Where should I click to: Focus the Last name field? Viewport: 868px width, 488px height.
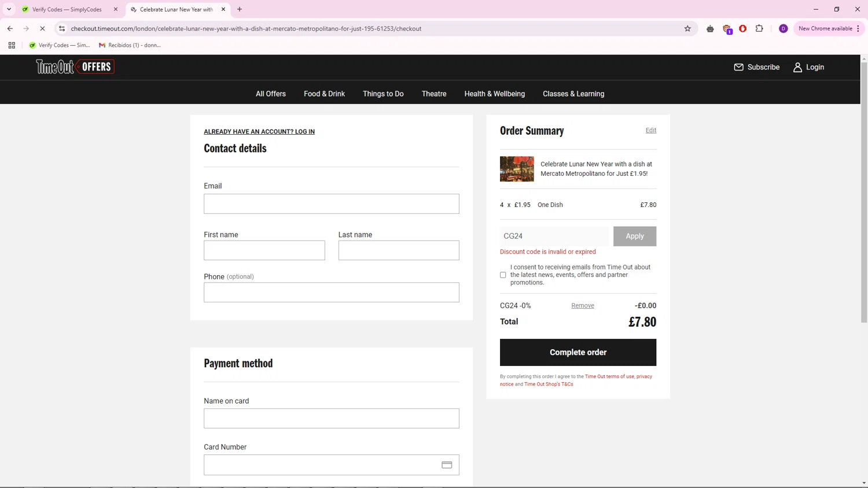click(399, 250)
